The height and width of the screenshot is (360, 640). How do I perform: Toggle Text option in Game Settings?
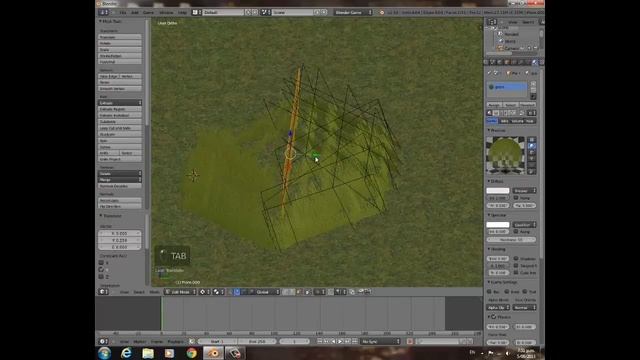pyautogui.click(x=525, y=292)
